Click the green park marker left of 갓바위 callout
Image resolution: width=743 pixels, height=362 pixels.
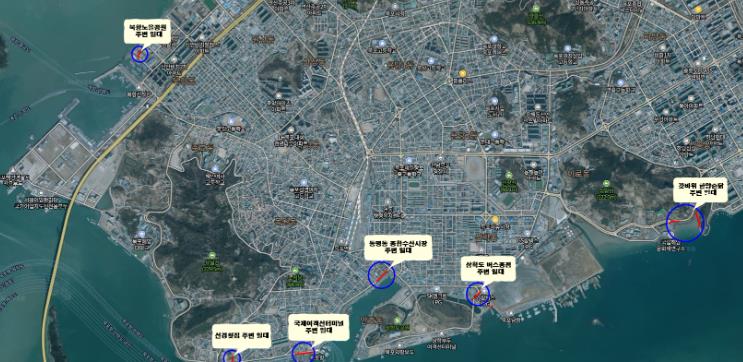click(606, 184)
